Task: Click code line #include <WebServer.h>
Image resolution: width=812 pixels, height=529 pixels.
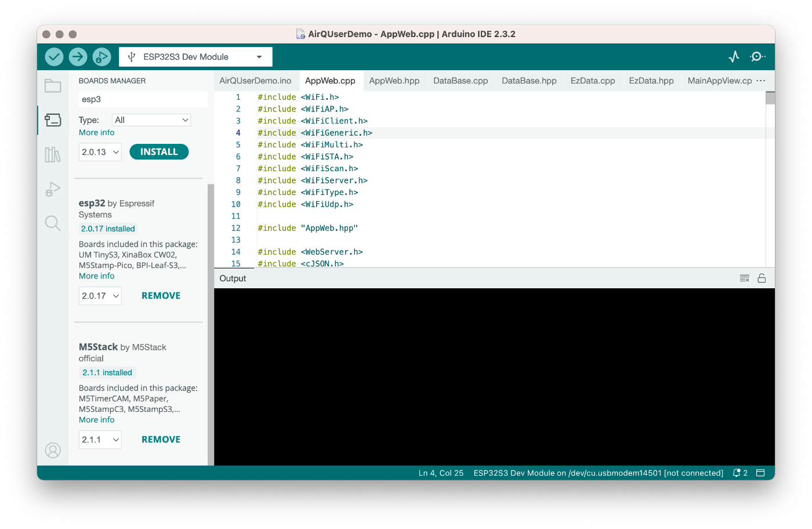Action: tap(310, 252)
